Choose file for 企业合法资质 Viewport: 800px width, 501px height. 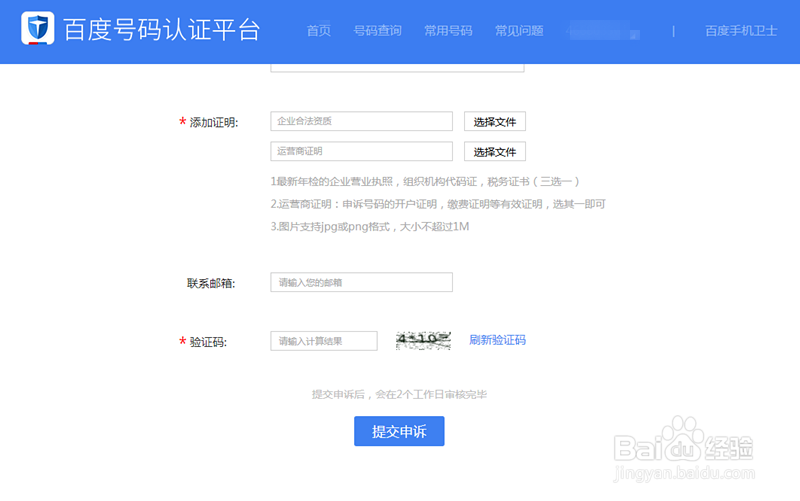tap(494, 121)
